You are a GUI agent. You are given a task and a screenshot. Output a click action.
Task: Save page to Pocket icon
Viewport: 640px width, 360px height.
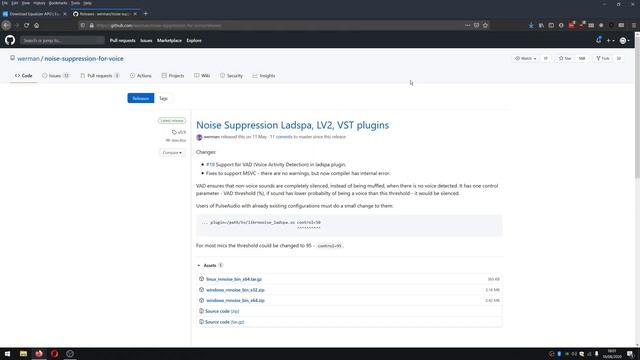pos(476,25)
